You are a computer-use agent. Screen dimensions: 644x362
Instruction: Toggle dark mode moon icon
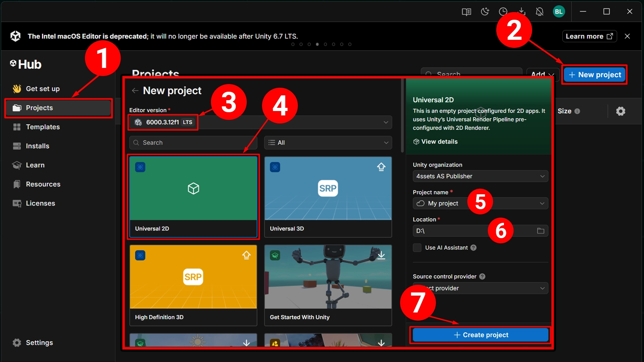coord(485,12)
